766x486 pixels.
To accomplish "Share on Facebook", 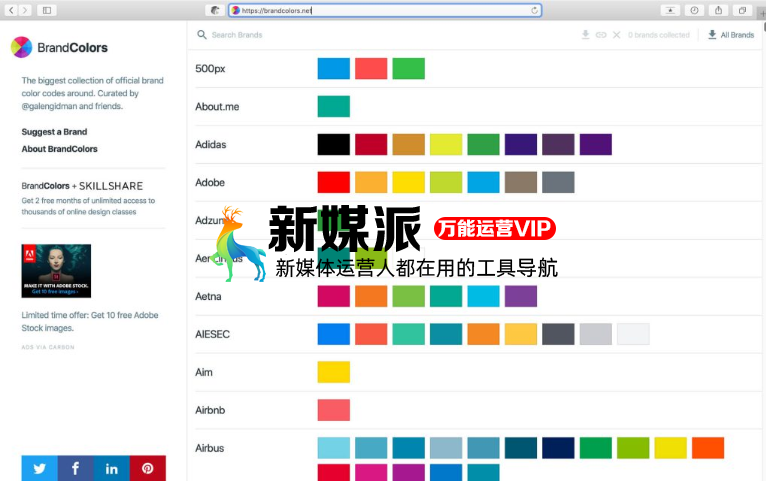I will [76, 468].
